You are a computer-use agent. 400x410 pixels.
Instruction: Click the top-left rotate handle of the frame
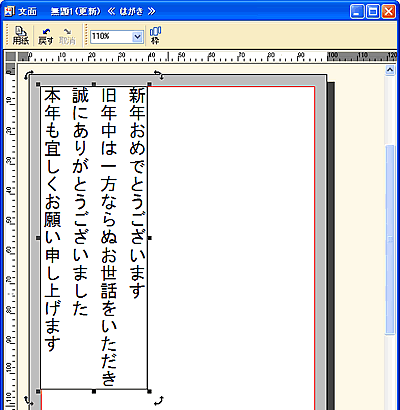click(29, 75)
